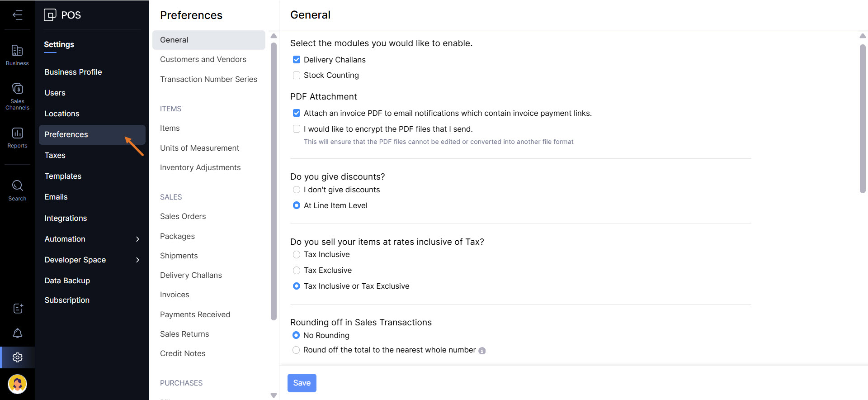Uncheck the Delivery Challans module checkbox
The height and width of the screenshot is (400, 868).
point(297,60)
